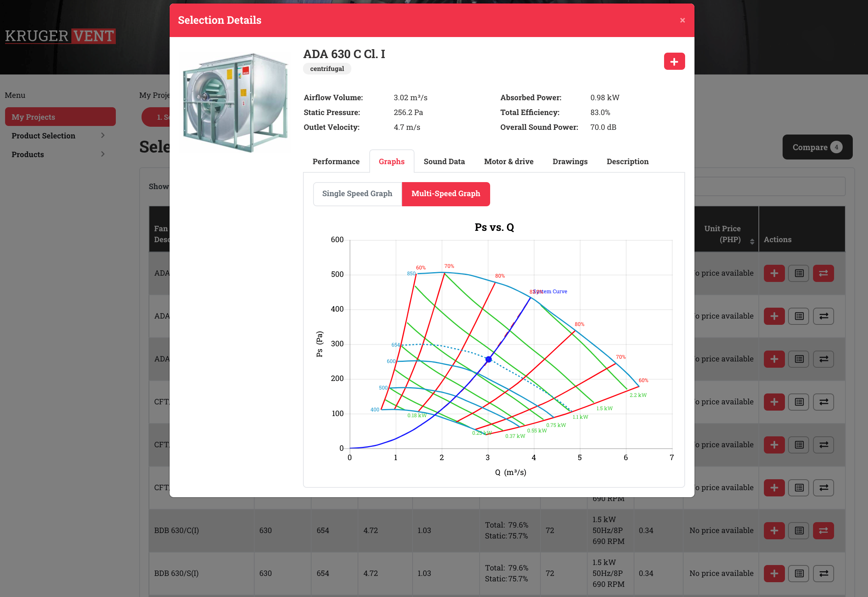
Task: Open details for first ADA row
Action: pos(799,273)
